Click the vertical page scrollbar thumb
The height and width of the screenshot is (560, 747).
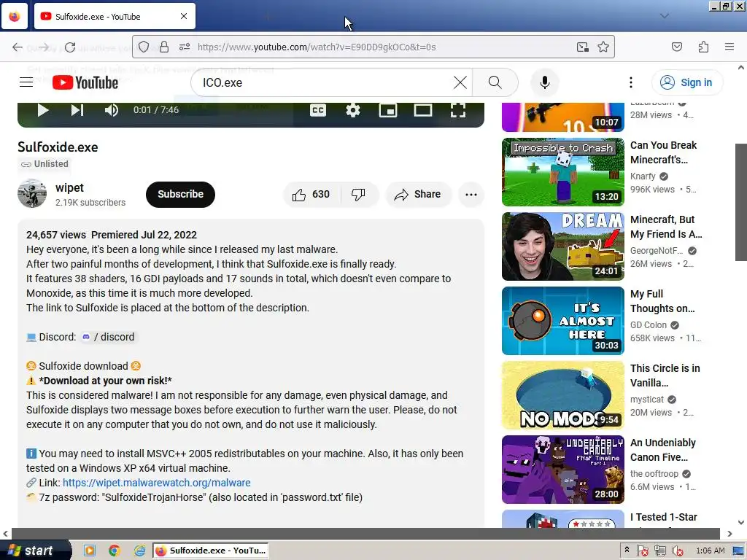741,202
